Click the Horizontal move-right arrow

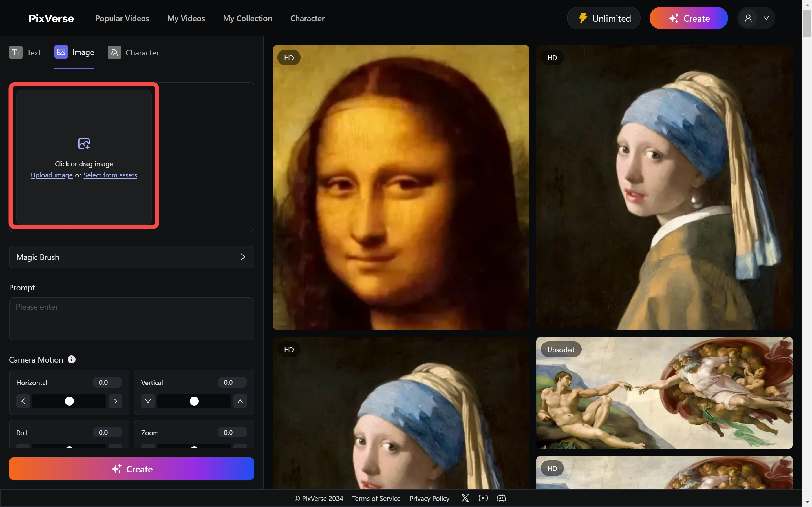coord(115,401)
